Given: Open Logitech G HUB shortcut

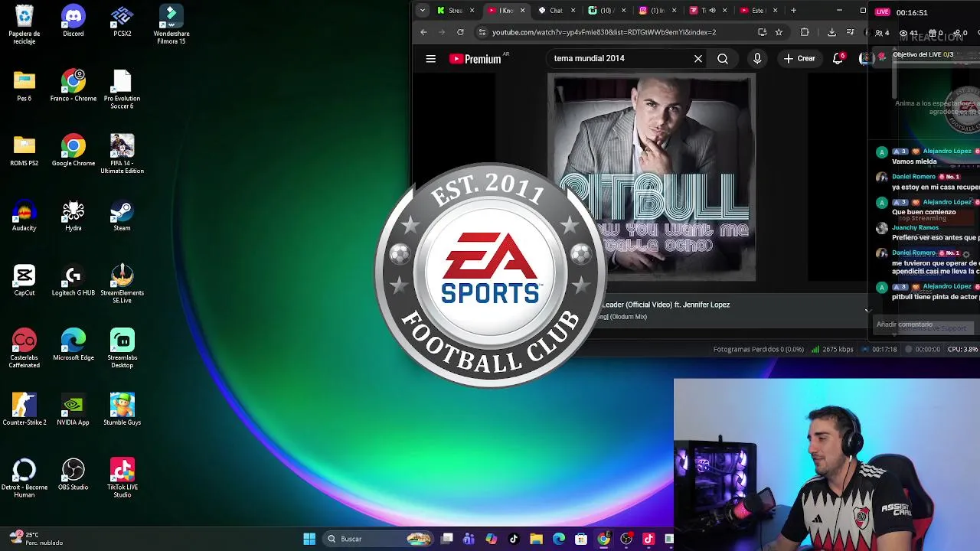Looking at the screenshot, I should (73, 281).
